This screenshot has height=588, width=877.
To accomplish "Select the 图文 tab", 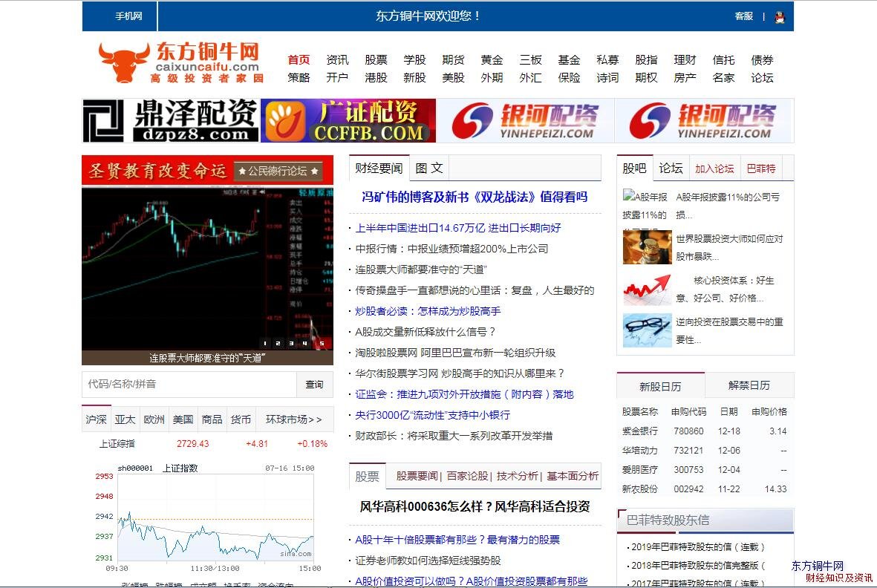I will 429,169.
